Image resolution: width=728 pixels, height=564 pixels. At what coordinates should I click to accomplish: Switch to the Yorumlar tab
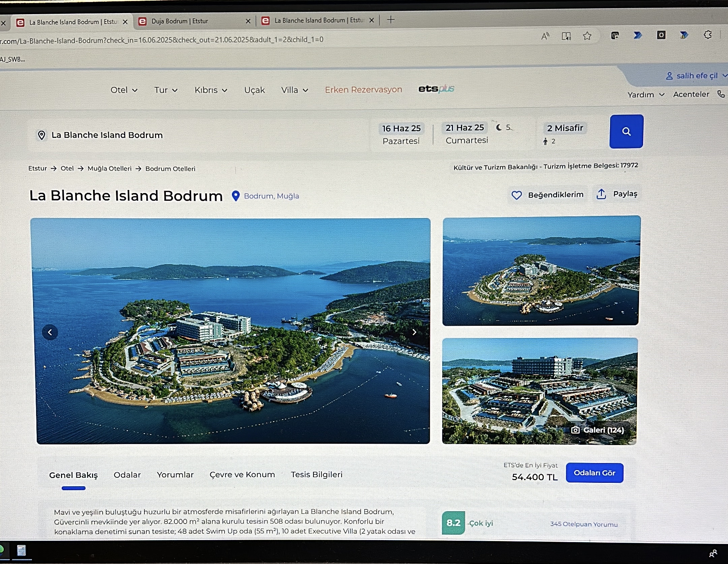click(x=175, y=475)
